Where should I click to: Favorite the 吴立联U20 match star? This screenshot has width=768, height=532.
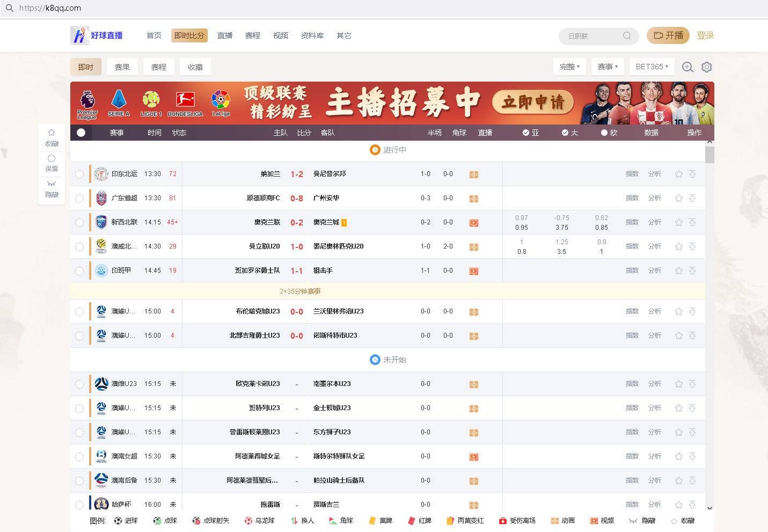click(679, 246)
